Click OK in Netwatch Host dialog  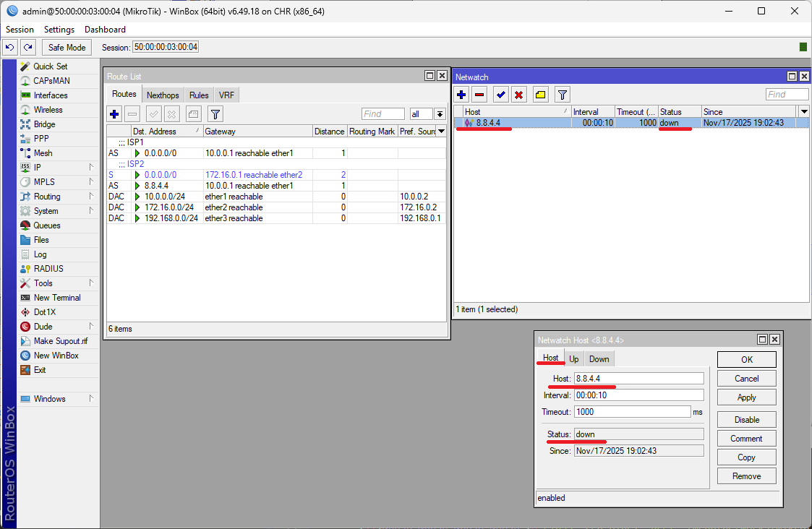point(746,359)
